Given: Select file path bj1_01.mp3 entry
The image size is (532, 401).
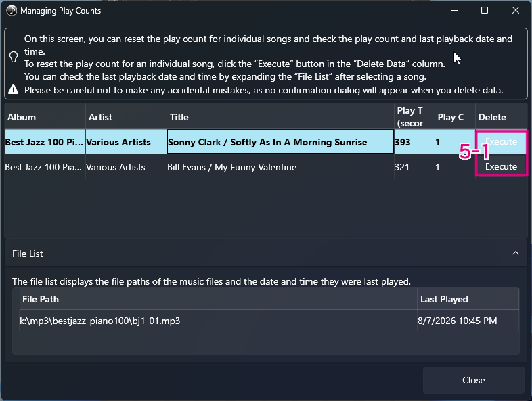Looking at the screenshot, I should 218,321.
